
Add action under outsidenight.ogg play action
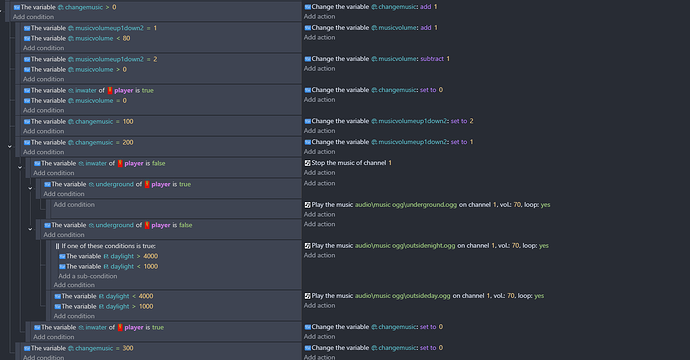point(319,256)
